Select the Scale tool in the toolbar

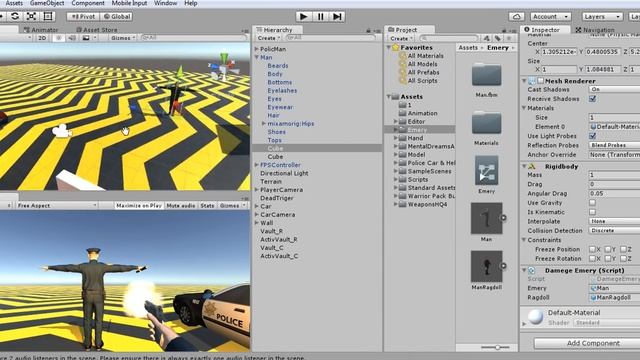pyautogui.click(x=31, y=16)
